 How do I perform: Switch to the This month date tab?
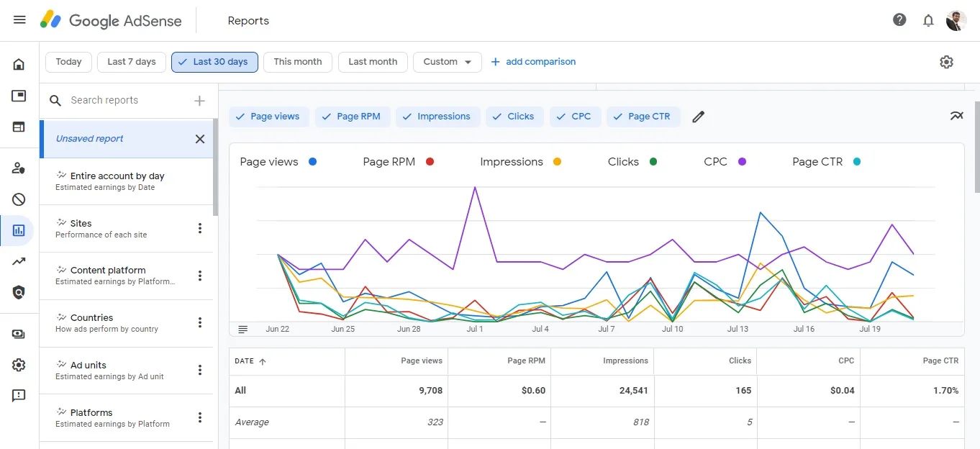tap(297, 62)
